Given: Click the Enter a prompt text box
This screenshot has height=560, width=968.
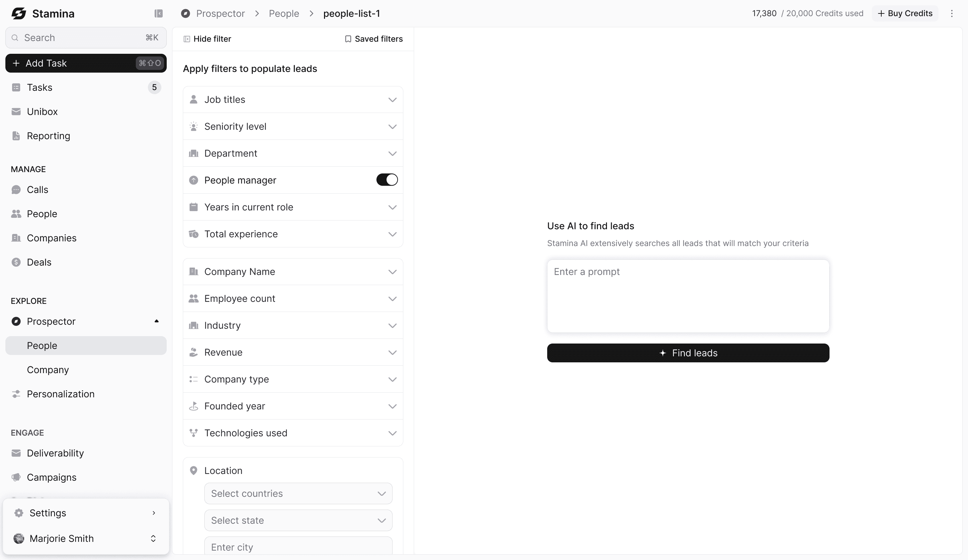Looking at the screenshot, I should point(688,296).
